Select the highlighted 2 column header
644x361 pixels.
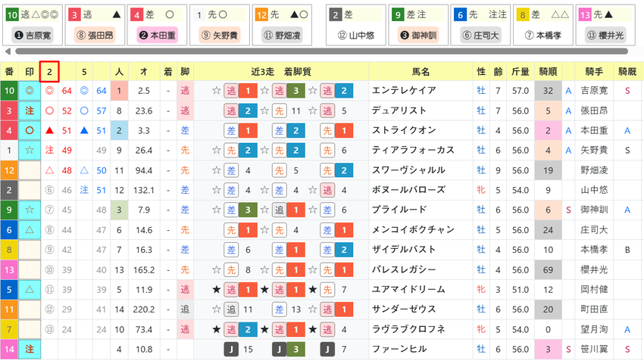click(x=49, y=72)
